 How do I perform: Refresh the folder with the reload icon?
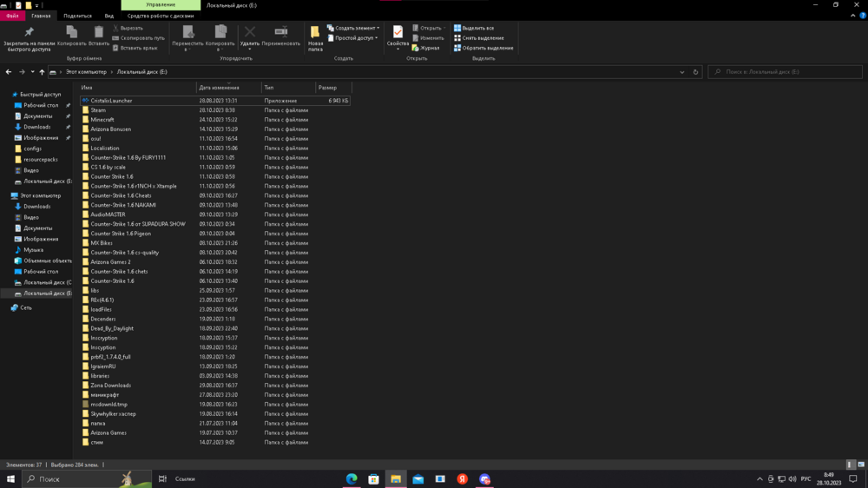coord(695,71)
